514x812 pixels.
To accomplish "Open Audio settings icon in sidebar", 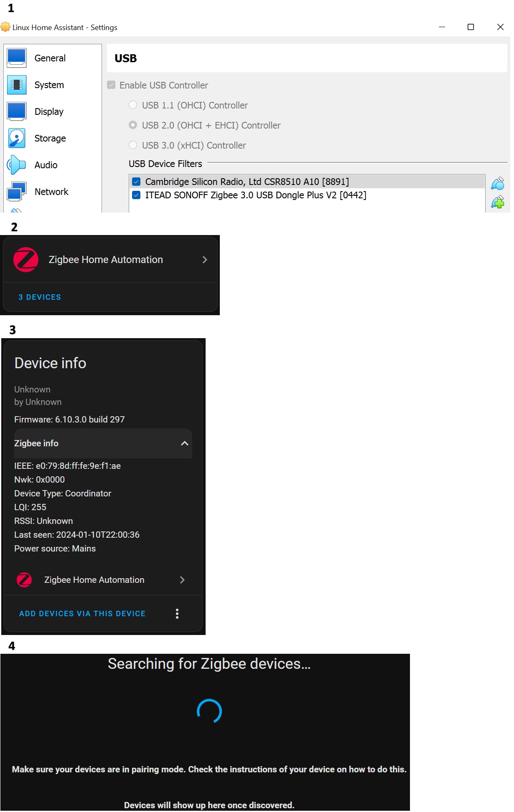I will tap(17, 165).
